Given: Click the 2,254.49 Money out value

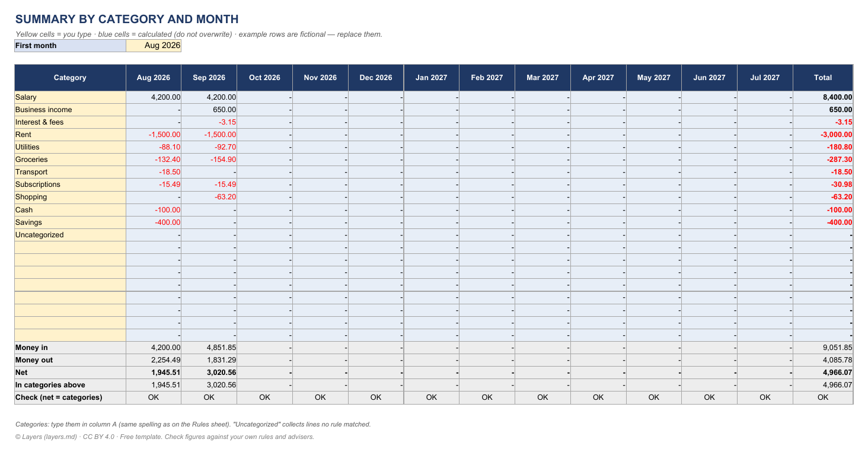Looking at the screenshot, I should [154, 360].
